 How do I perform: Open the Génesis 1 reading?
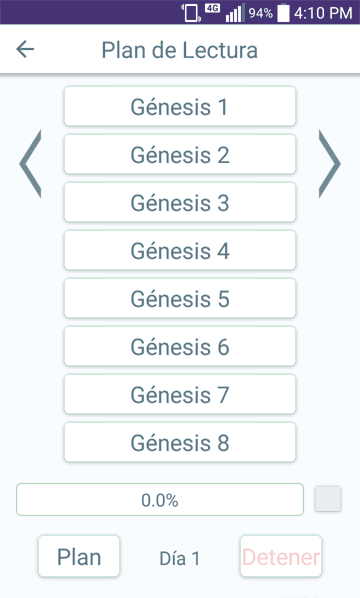click(x=180, y=106)
